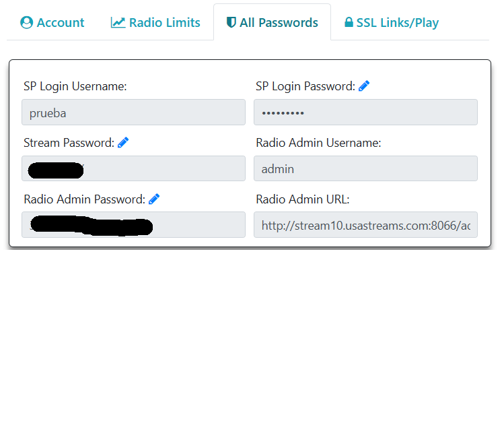This screenshot has height=423, width=504.
Task: Click the Stream Password edit pencil
Action: (x=123, y=143)
